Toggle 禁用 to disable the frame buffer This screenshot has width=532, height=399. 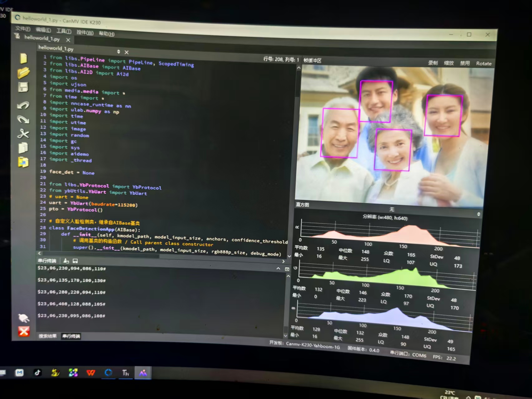coord(464,63)
